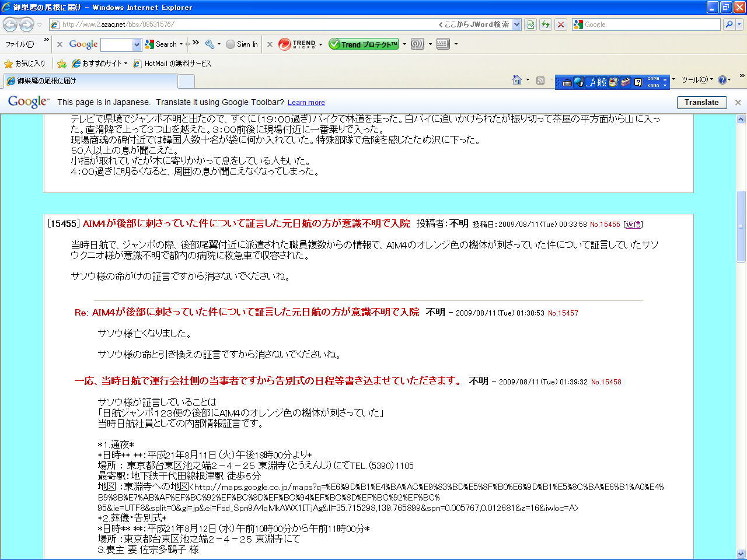Open the ツール(O) tools menu
747x560 pixels.
point(696,80)
